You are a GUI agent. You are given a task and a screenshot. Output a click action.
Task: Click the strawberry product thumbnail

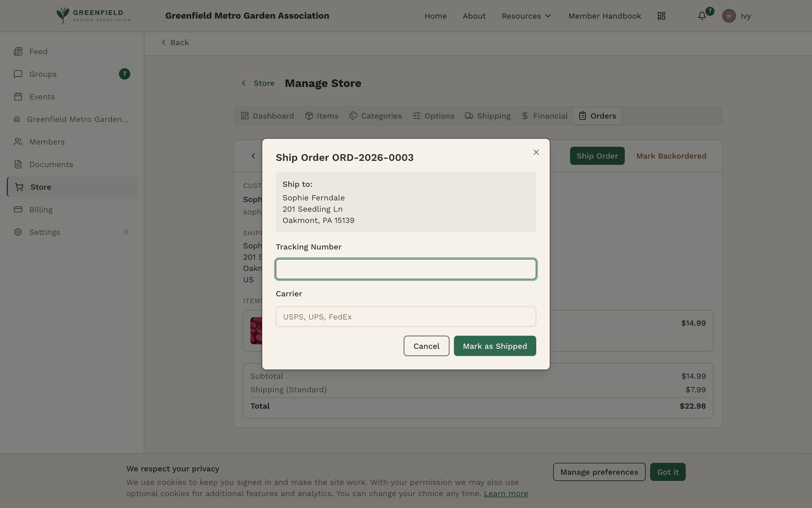pyautogui.click(x=256, y=330)
